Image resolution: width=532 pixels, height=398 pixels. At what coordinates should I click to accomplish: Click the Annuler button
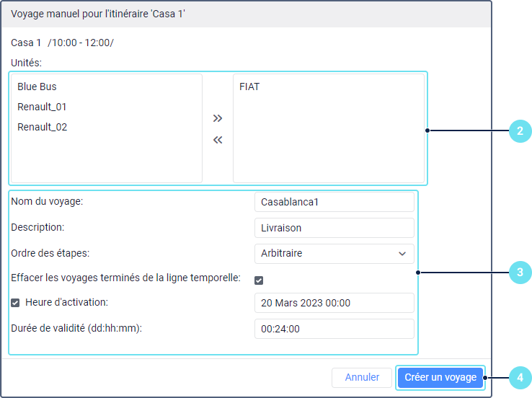(362, 377)
